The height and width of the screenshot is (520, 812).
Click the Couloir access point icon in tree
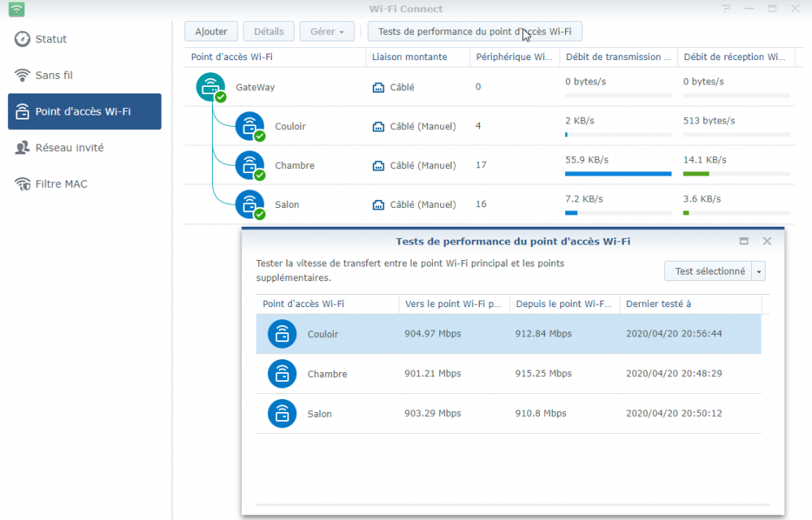pyautogui.click(x=249, y=126)
